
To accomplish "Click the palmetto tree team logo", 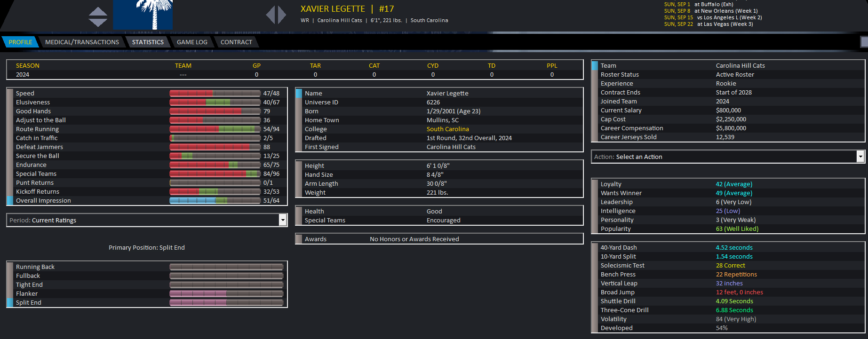I will 143,15.
